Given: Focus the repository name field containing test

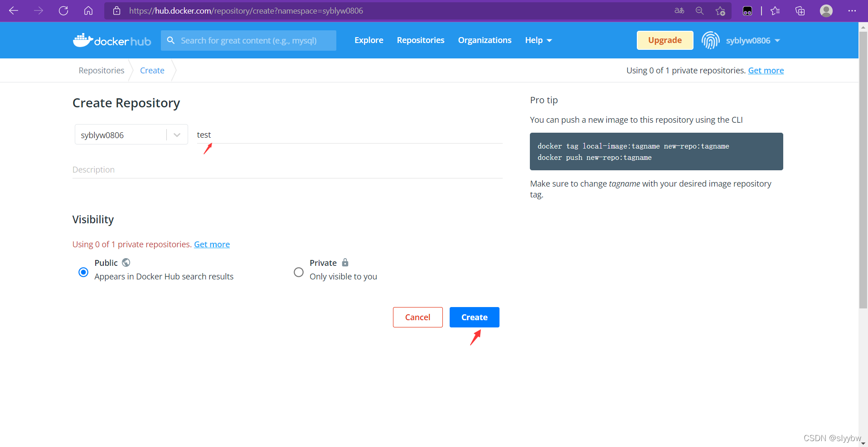Looking at the screenshot, I should coord(349,135).
